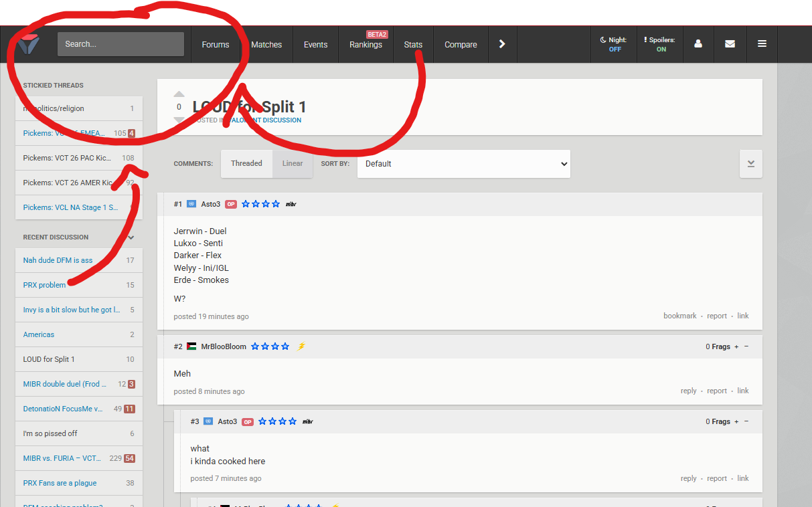Collapse the Recent Discussion section chevron

tap(131, 237)
